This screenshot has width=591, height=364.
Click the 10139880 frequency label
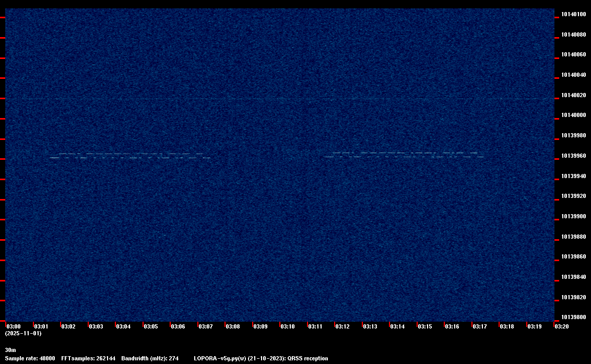click(574, 237)
